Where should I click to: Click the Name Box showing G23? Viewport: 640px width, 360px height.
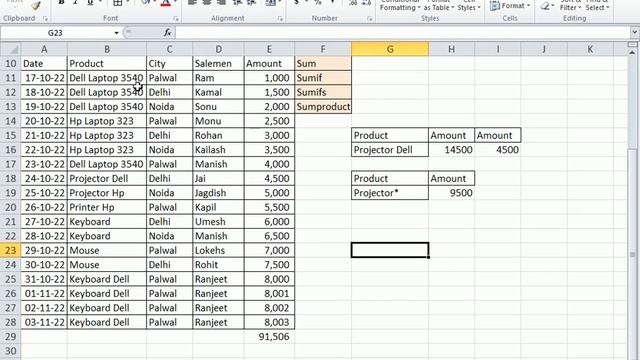click(x=56, y=33)
